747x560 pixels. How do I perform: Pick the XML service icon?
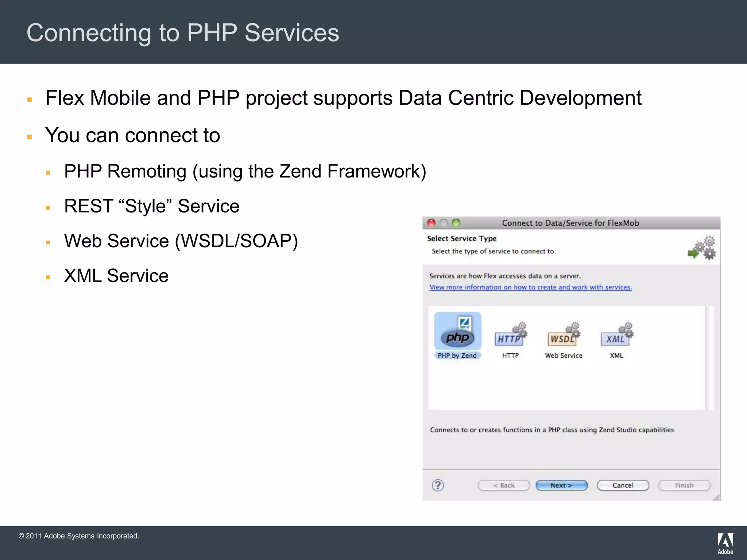(617, 334)
